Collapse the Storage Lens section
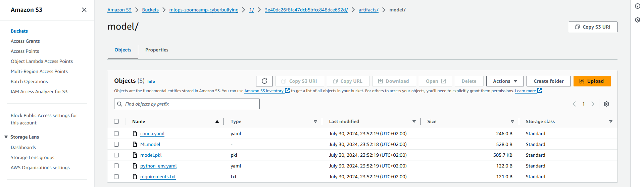644x187 pixels. pyautogui.click(x=6, y=137)
